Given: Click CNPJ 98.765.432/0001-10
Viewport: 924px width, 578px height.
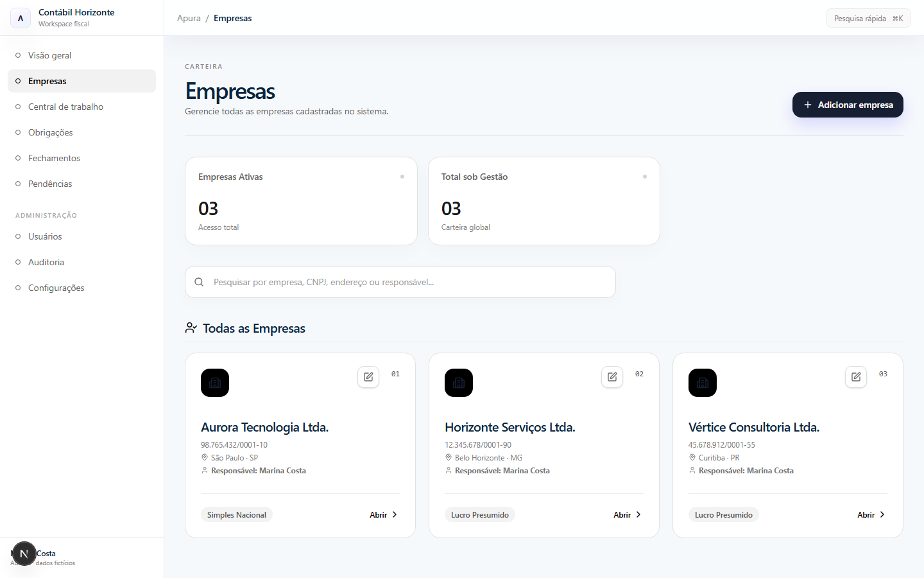Looking at the screenshot, I should click(x=234, y=444).
